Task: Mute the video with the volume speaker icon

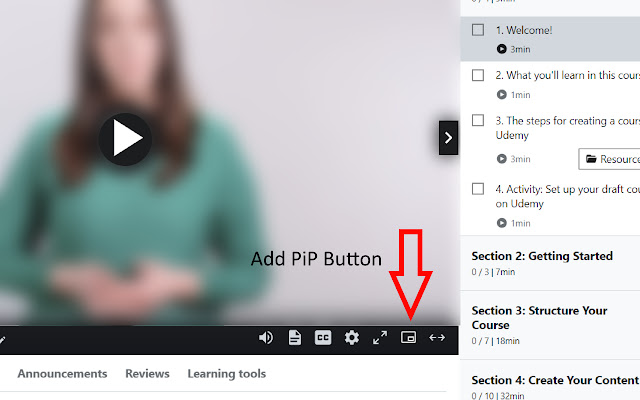Action: (x=266, y=338)
